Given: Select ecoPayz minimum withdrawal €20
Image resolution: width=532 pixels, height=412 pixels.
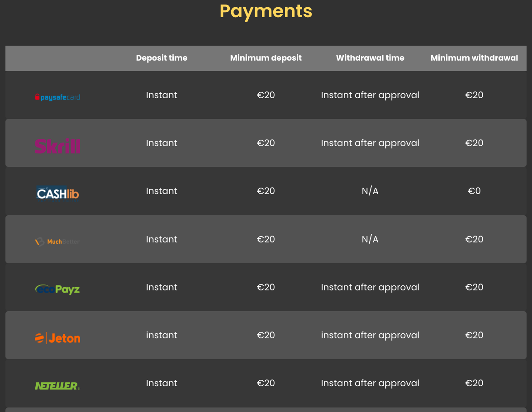Looking at the screenshot, I should (x=474, y=287).
